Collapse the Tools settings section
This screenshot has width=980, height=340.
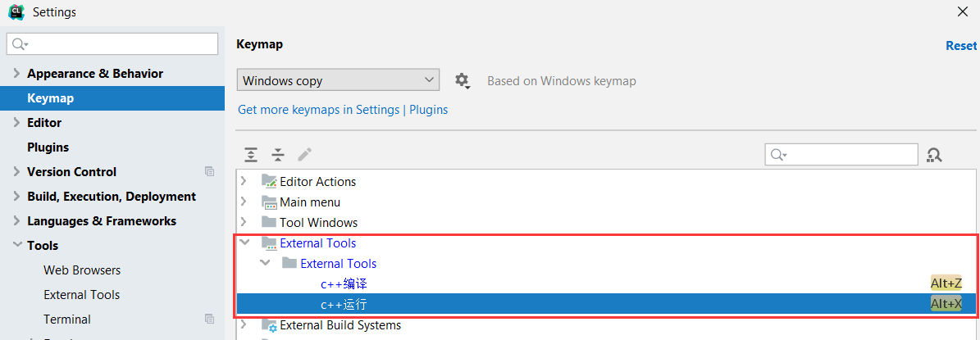16,245
